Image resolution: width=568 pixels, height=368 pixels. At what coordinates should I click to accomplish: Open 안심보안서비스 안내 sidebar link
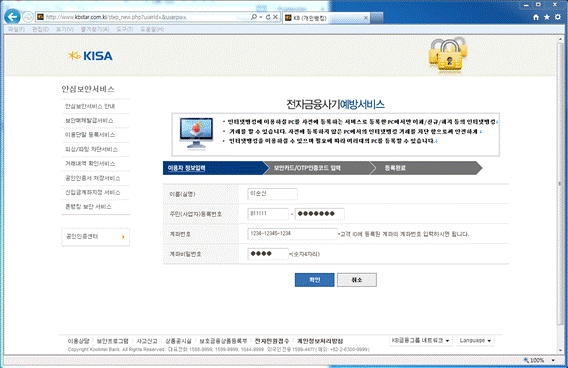(x=90, y=106)
